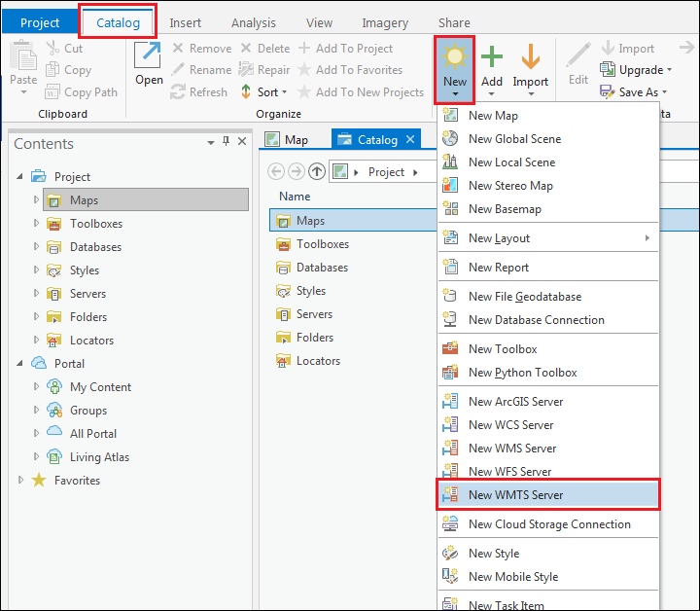Click Add To Project button
700x611 pixels.
point(345,49)
